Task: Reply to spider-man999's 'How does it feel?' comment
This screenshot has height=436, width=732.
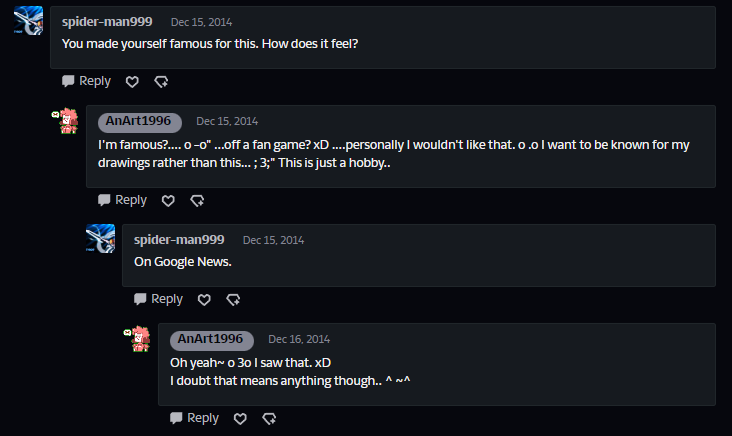Action: [x=86, y=81]
